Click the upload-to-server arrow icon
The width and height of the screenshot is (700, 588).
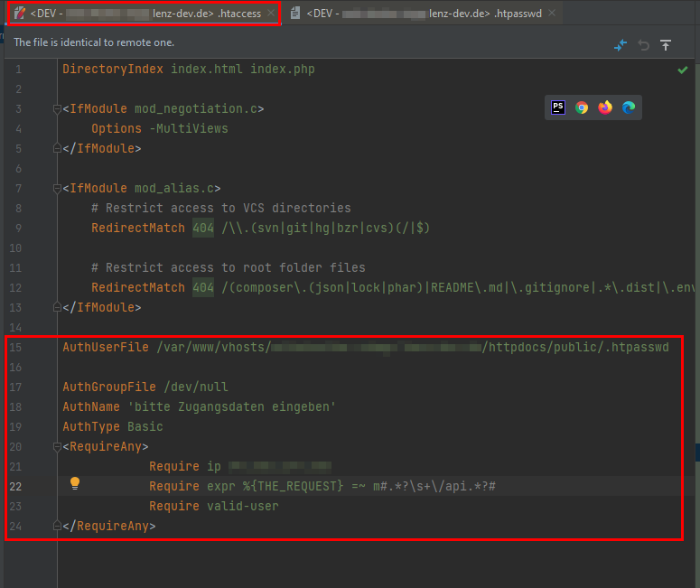[x=666, y=45]
